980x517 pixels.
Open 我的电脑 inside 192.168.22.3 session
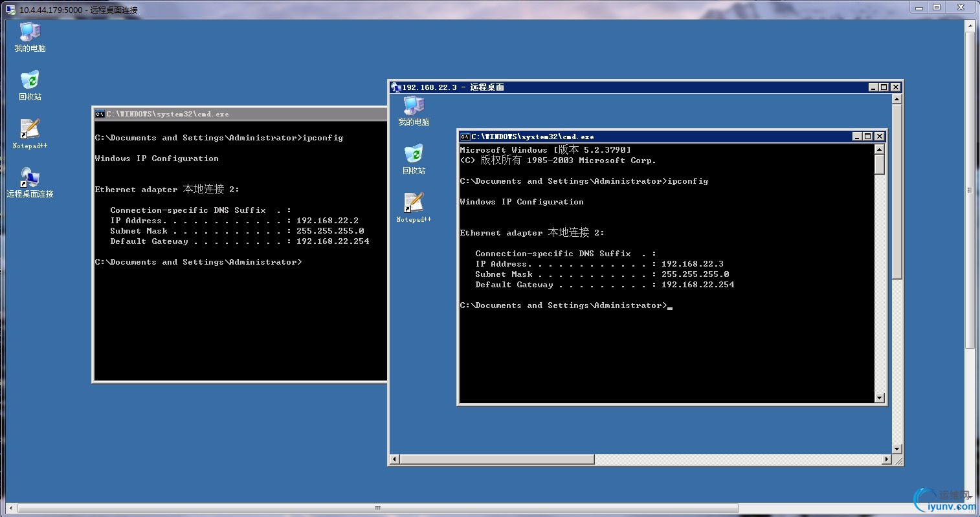click(x=414, y=107)
